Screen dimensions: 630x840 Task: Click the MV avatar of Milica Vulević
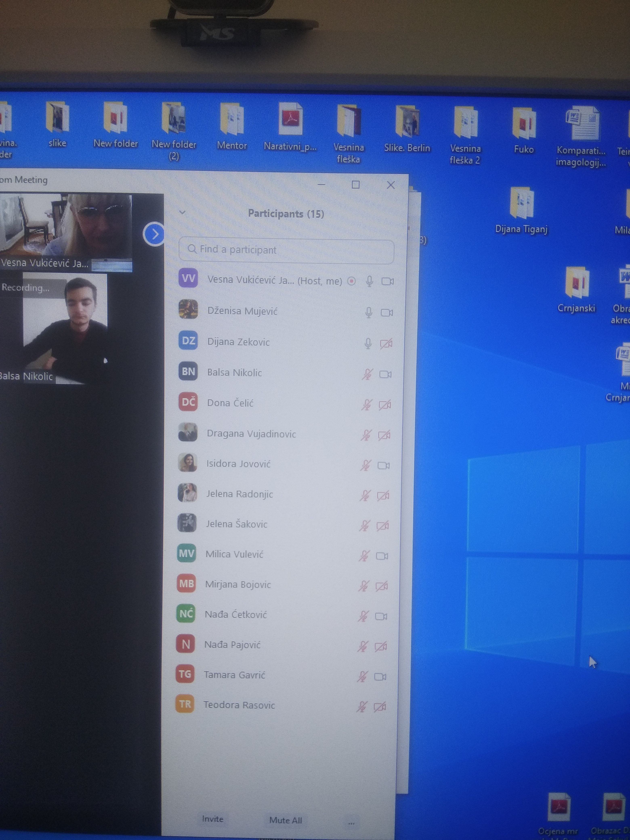coord(187,553)
